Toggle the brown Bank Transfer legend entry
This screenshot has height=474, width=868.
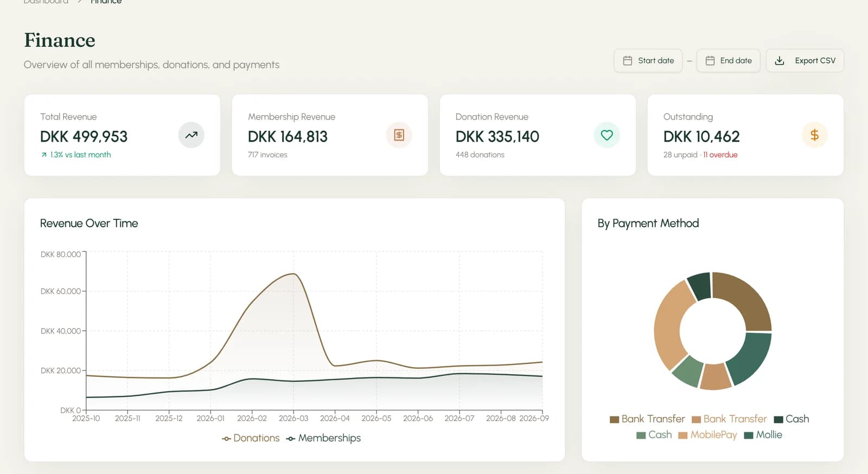point(647,419)
